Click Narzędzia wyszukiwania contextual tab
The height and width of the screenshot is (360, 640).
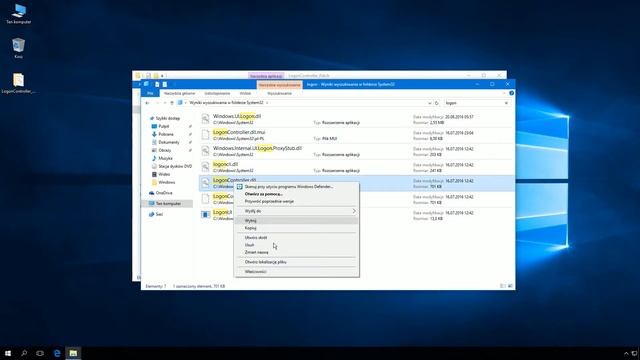[x=280, y=84]
